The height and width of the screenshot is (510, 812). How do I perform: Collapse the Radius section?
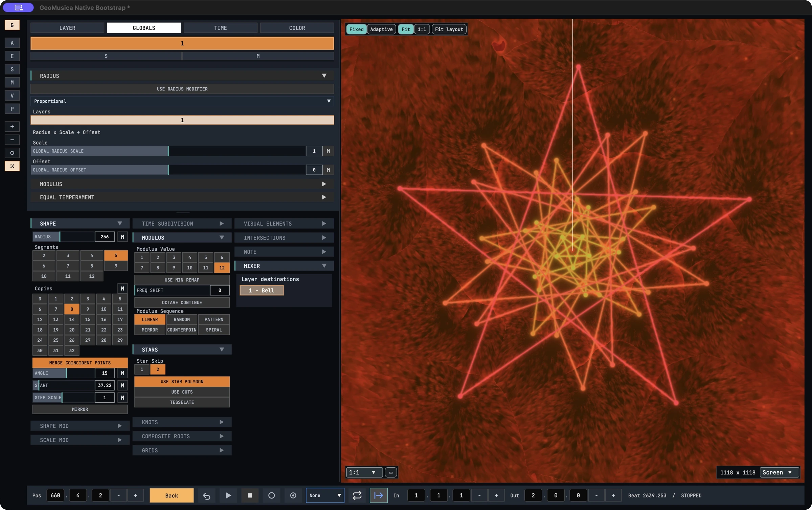click(182, 76)
